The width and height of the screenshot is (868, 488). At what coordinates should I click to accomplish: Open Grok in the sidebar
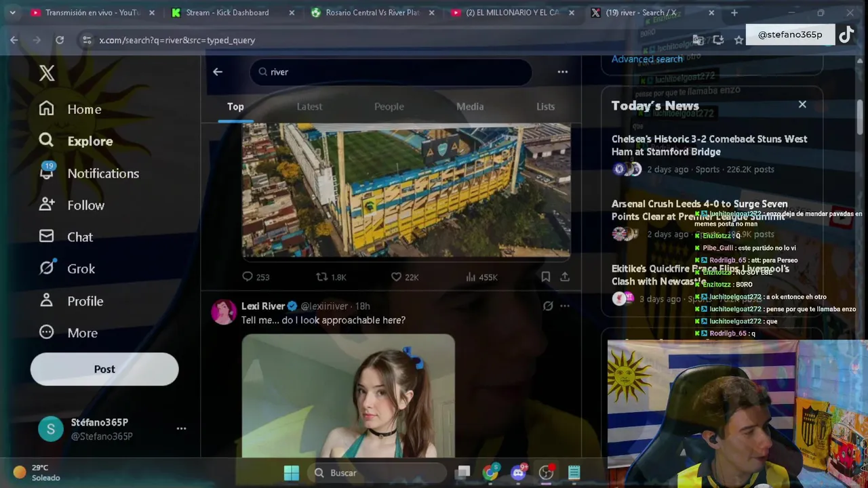coord(66,268)
